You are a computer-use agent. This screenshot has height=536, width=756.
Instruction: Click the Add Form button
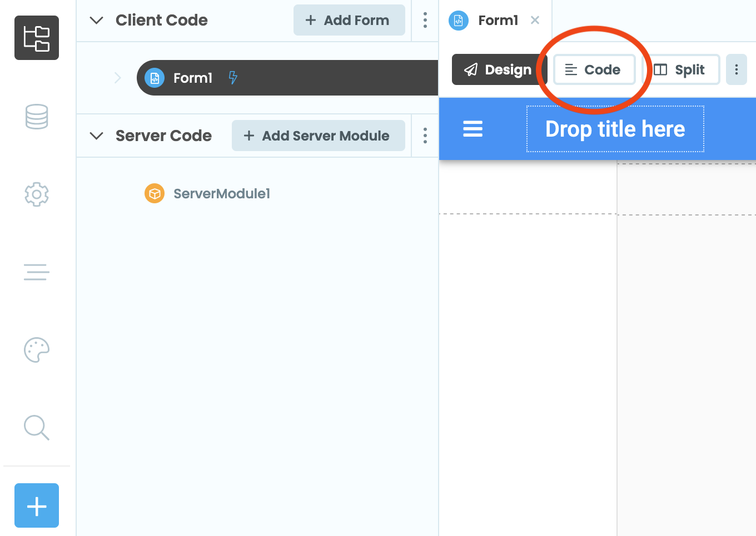coord(349,20)
